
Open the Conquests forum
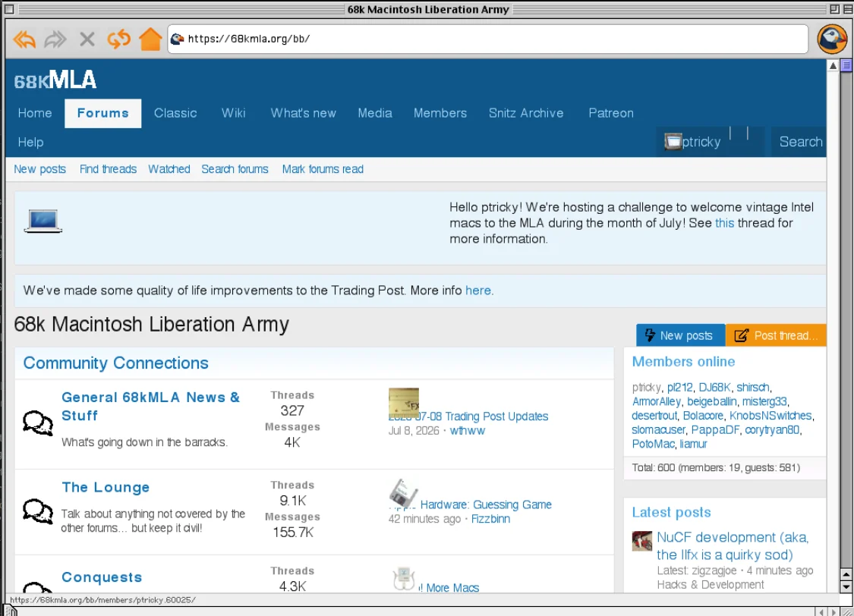point(102,577)
